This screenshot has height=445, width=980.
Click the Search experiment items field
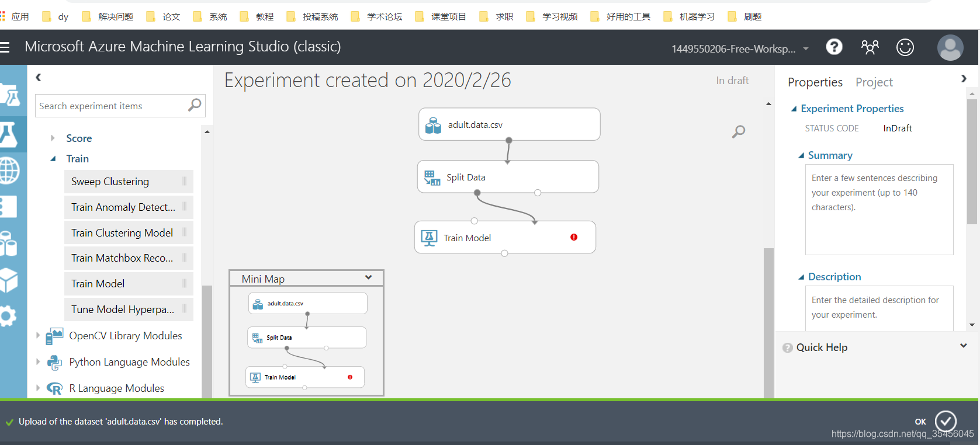(120, 106)
